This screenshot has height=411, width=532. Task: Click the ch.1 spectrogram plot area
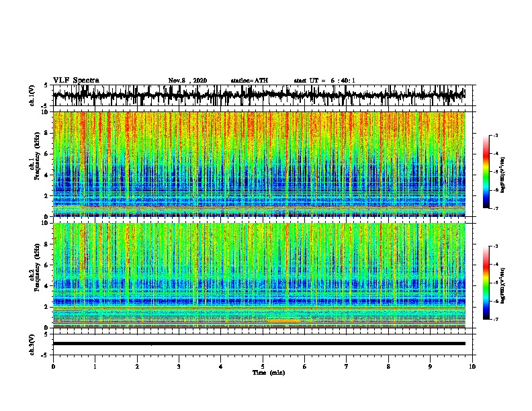(259, 164)
